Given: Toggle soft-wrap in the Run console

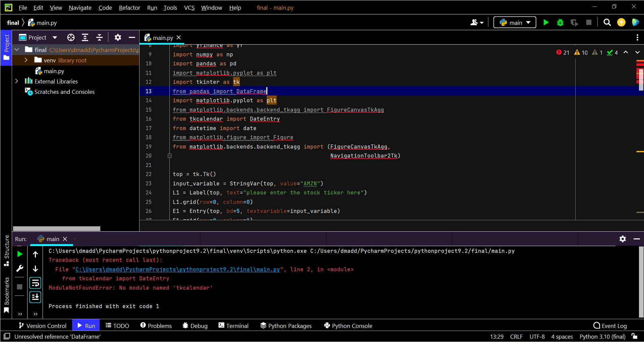Looking at the screenshot, I should 35,283.
